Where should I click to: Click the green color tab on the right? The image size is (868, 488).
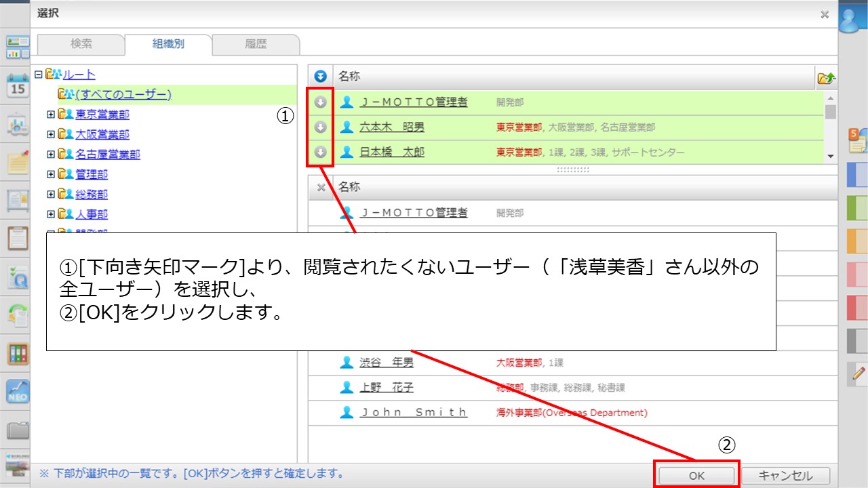pos(857,208)
